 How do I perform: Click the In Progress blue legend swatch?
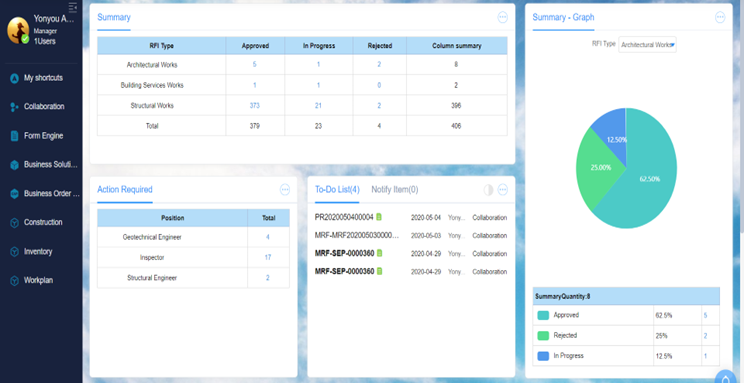[543, 356]
